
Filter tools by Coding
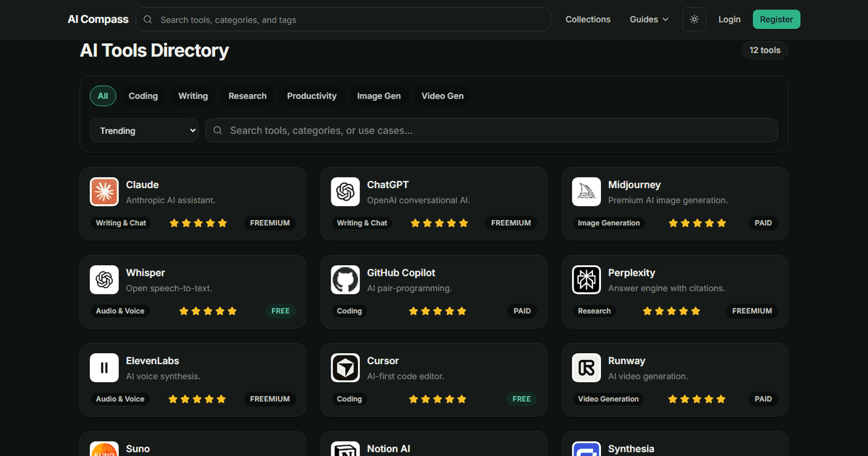(143, 96)
